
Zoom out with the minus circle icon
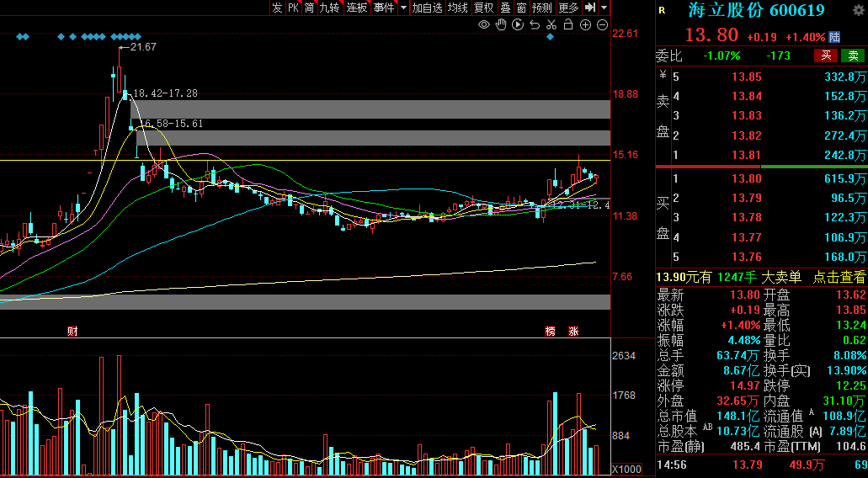coord(602,24)
